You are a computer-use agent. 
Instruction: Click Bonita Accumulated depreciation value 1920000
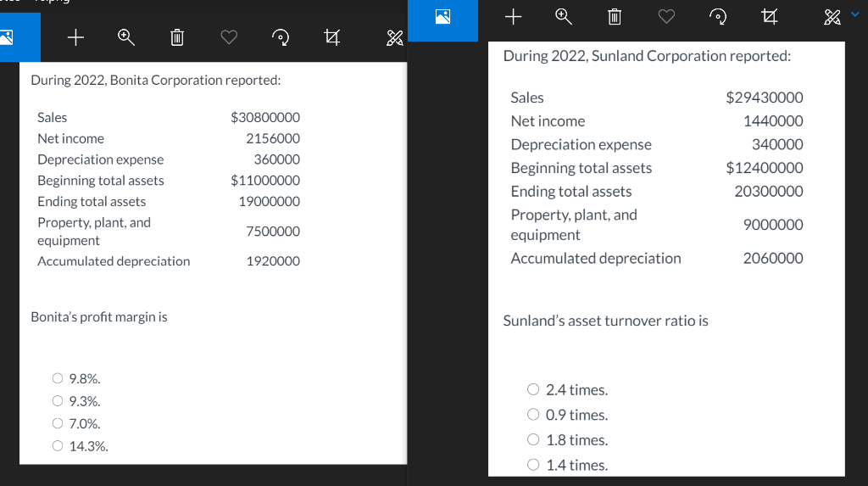click(x=273, y=261)
